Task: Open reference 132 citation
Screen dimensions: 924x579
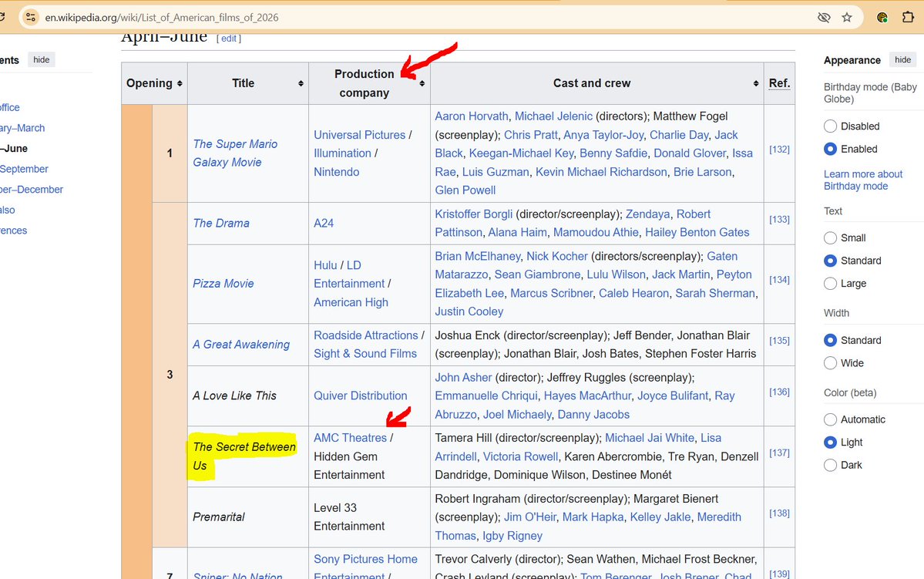Action: click(x=779, y=150)
